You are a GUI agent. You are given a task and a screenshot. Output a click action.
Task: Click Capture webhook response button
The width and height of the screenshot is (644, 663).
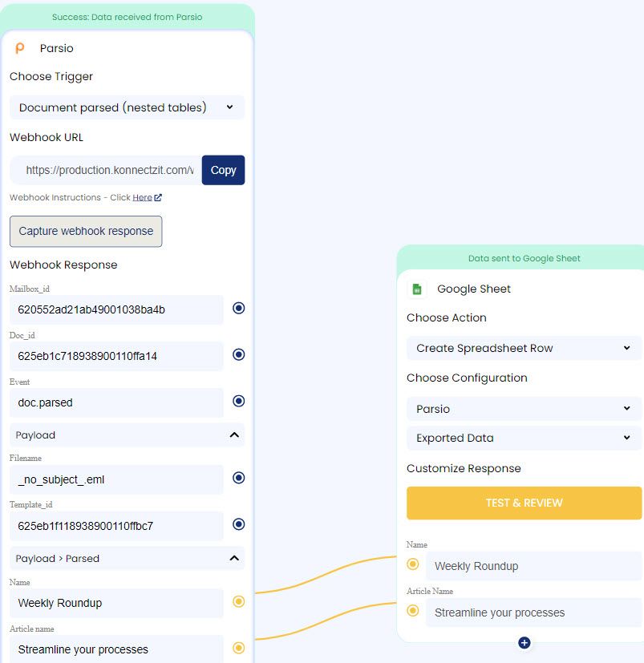point(86,231)
